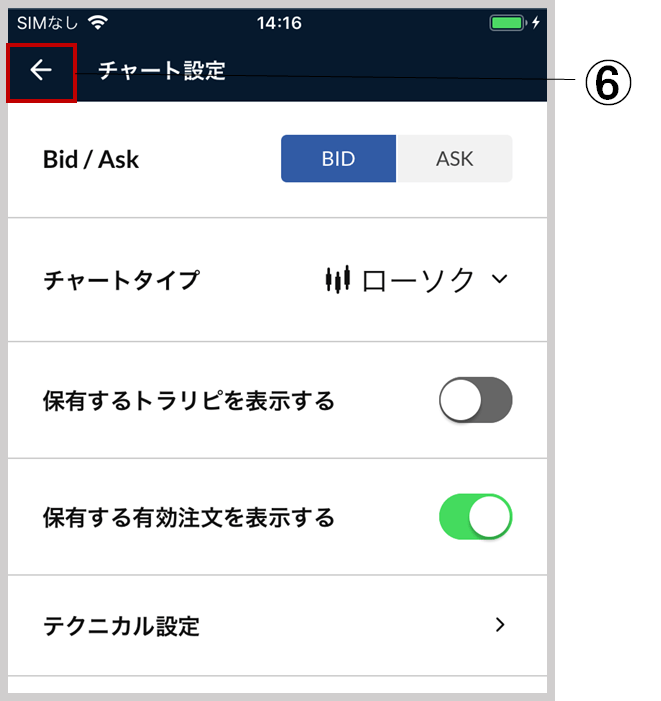This screenshot has height=701, width=661.
Task: Click the candlestick chart icon
Action: click(x=338, y=280)
